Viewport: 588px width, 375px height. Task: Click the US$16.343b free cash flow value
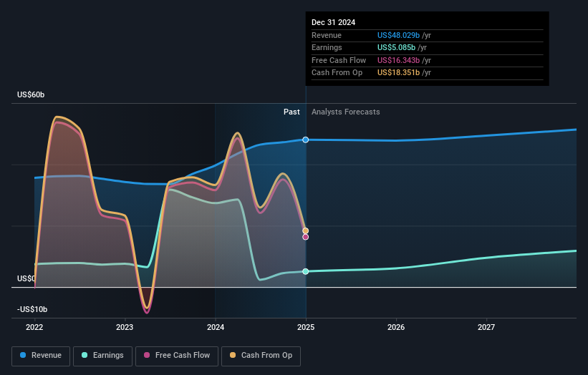(398, 60)
